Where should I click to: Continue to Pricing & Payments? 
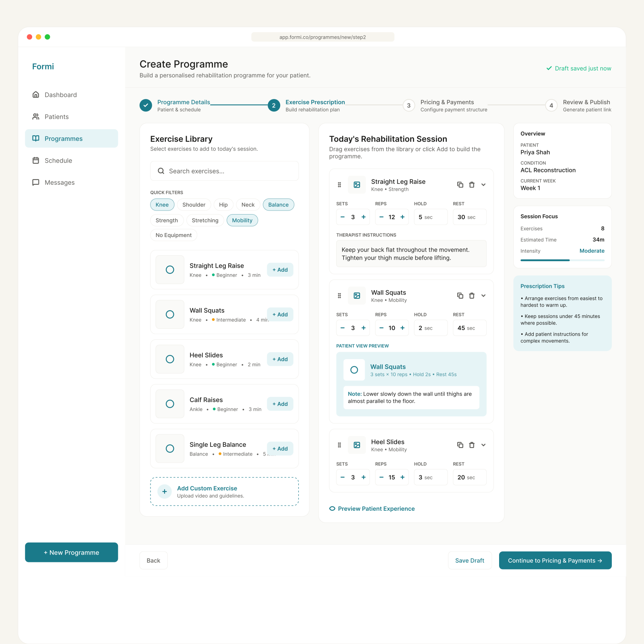[555, 561]
